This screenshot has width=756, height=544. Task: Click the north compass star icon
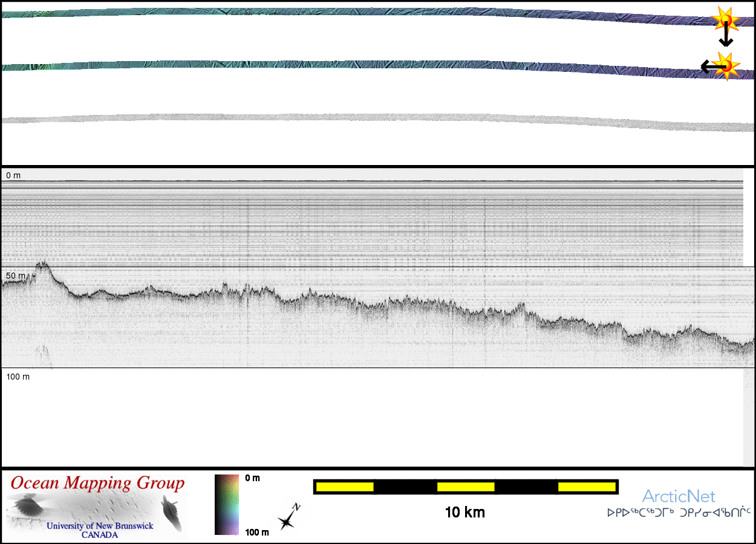click(288, 517)
